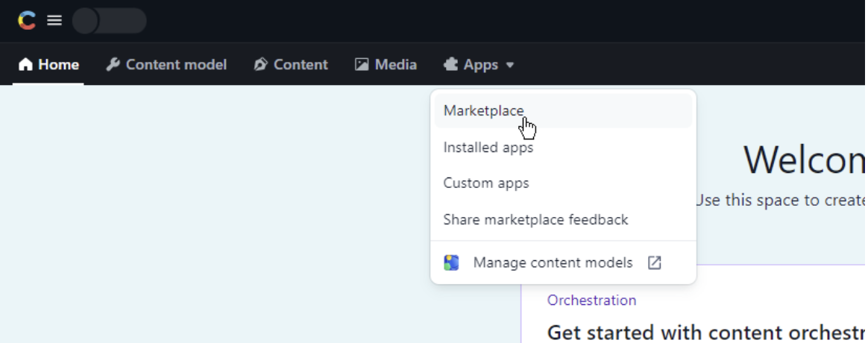Viewport: 868px width, 343px height.
Task: Click the colorful Manage content models icon
Action: (451, 262)
